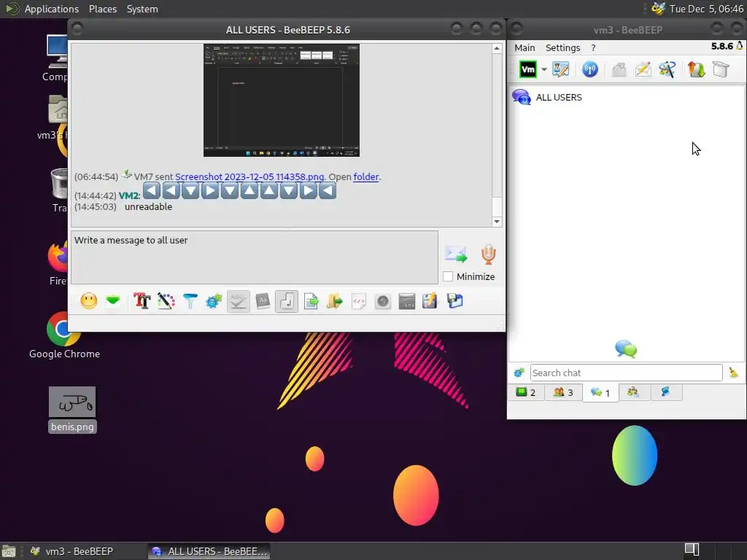Click the received screenshot thumbnail image
Screen dimensions: 747x560
282,100
